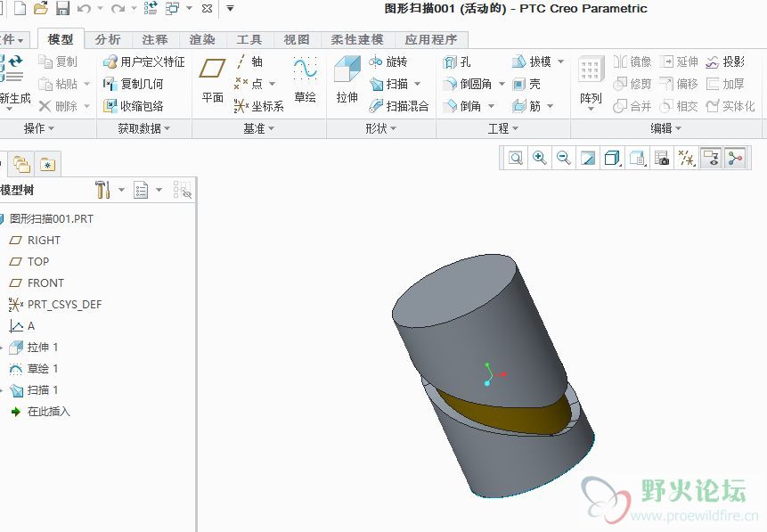Viewport: 767px width, 532px height.
Task: Click the Repaint icon in graphics toolbar
Action: click(x=588, y=158)
